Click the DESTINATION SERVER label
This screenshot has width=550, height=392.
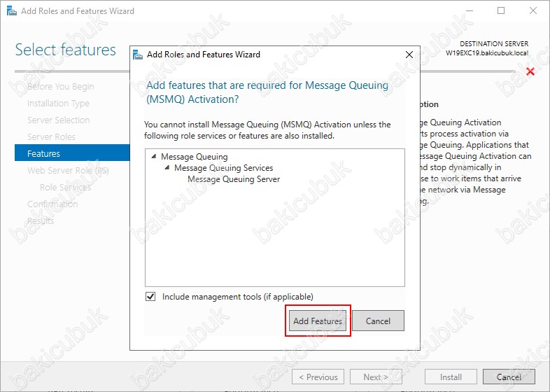(x=494, y=44)
